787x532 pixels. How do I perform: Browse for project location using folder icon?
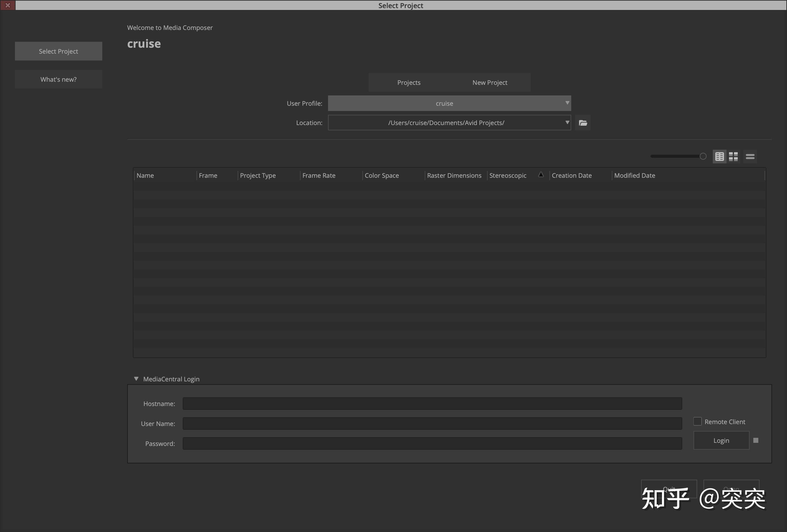(582, 123)
